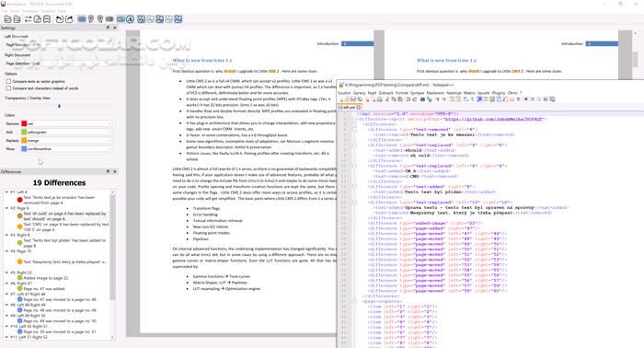The width and height of the screenshot is (644, 348).
Task: Enable Compare text characters instead of words
Action: (x=8, y=88)
